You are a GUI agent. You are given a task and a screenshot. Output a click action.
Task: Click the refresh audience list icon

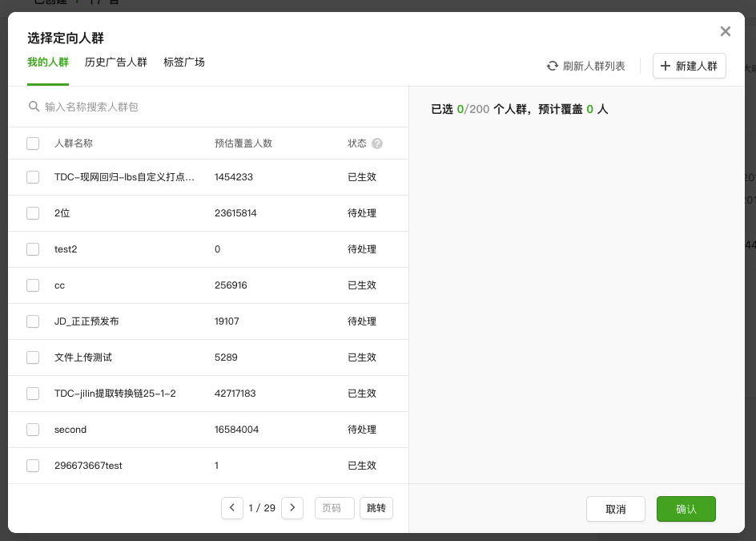pyautogui.click(x=553, y=66)
